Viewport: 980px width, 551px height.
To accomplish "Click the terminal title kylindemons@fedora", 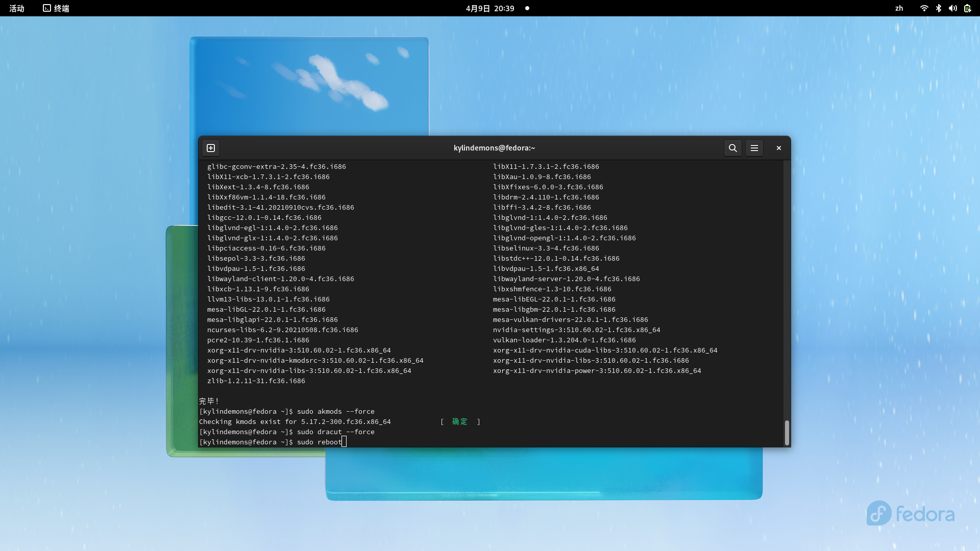I will click(x=494, y=148).
